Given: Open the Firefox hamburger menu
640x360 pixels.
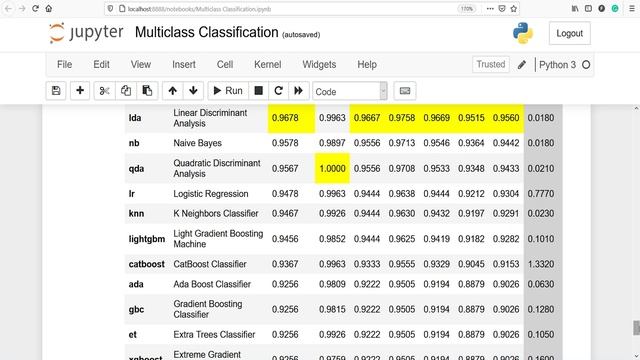Looking at the screenshot, I should click(x=632, y=9).
